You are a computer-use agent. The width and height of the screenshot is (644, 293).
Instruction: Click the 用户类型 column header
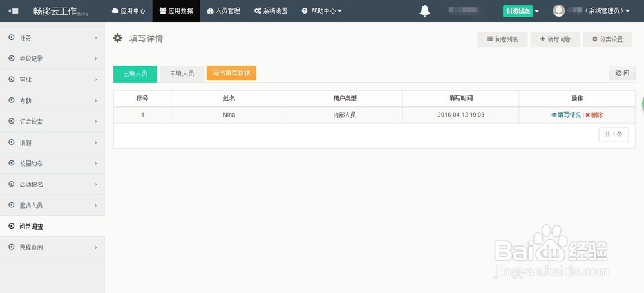coord(345,99)
